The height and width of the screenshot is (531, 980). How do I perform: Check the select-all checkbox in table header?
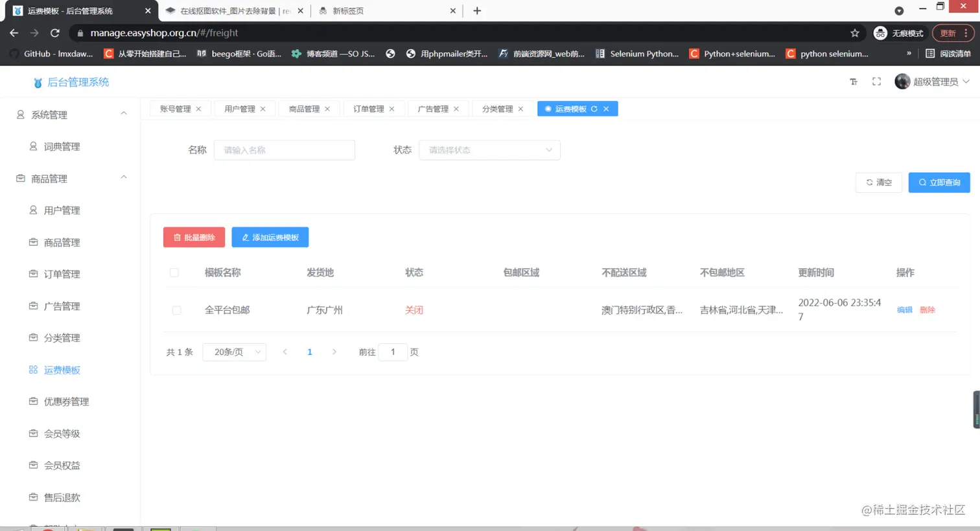[174, 273]
